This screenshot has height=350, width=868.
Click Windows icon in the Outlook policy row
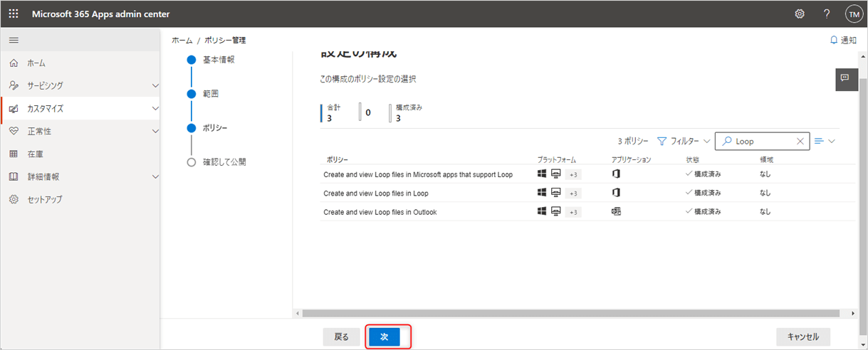(542, 211)
